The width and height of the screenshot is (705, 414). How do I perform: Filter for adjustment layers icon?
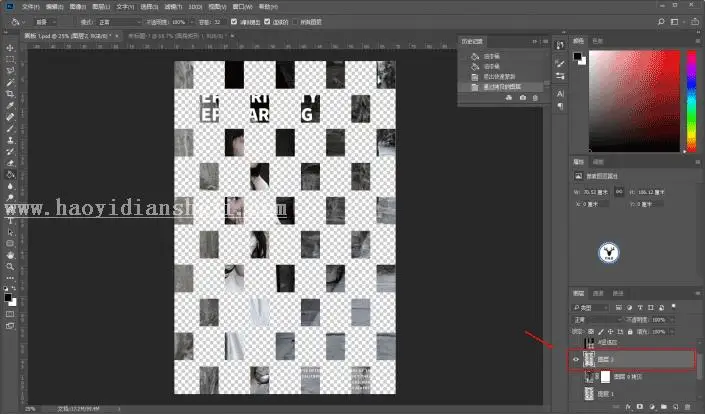tap(629, 307)
